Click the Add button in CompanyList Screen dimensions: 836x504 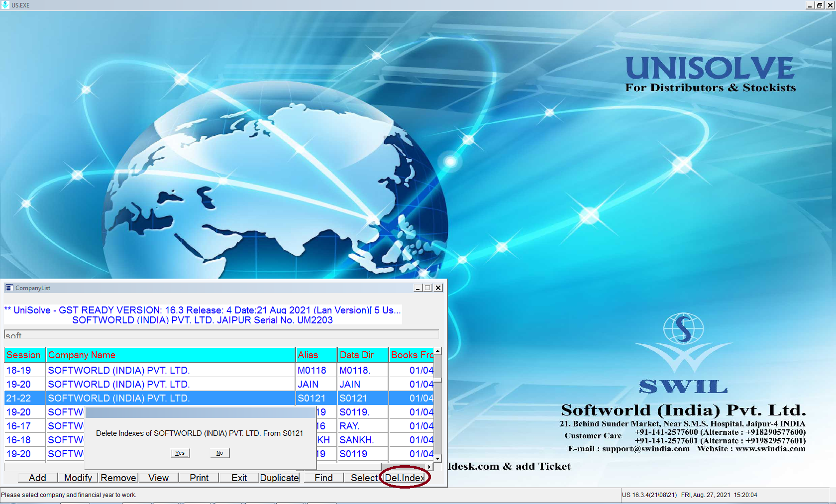coord(37,478)
